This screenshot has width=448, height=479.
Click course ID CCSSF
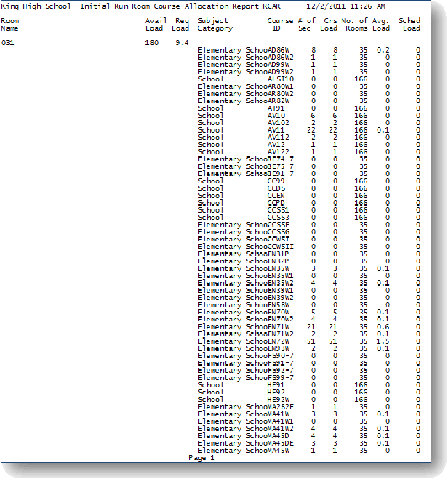(278, 225)
